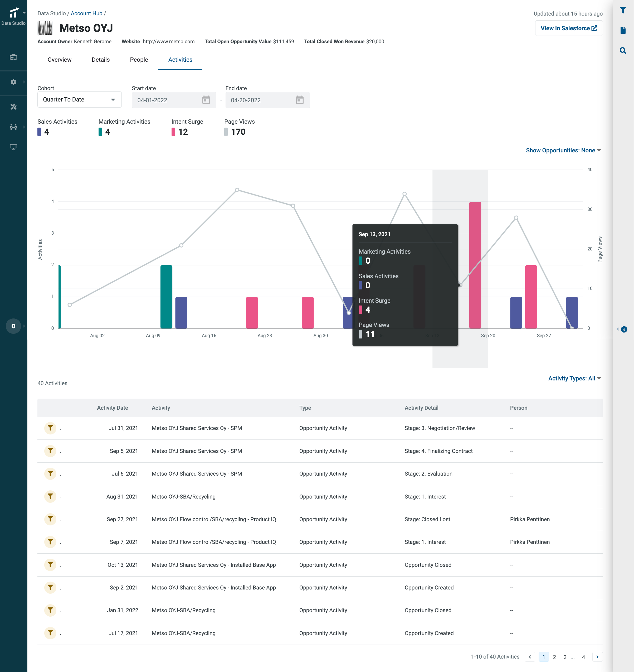The image size is (634, 672).
Task: Click the Sales Activities purple swatch
Action: tap(39, 132)
